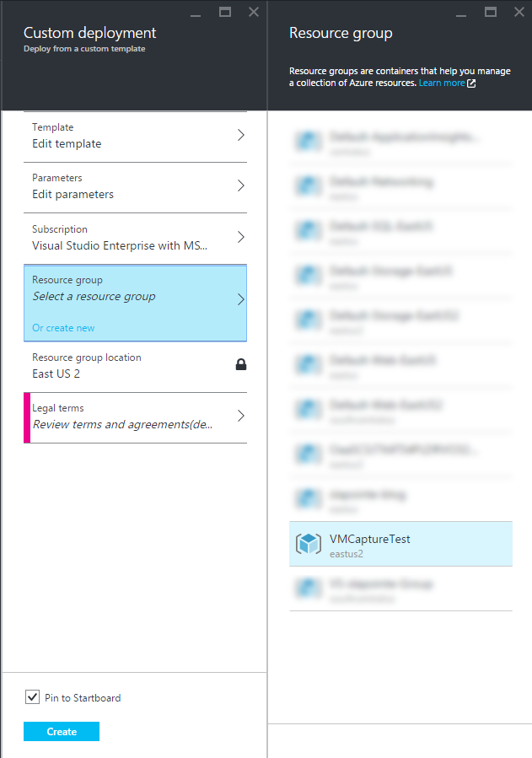This screenshot has height=758, width=532.
Task: Minimize the Custom deployment blade
Action: (196, 13)
